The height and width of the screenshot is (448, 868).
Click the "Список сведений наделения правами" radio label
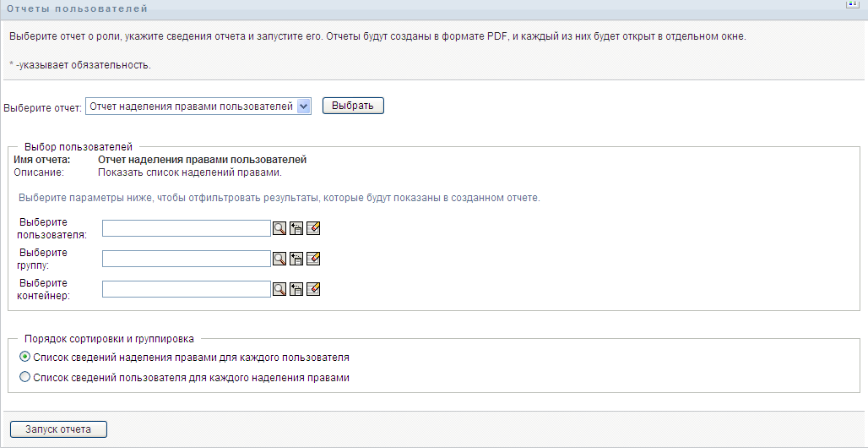[x=191, y=358]
